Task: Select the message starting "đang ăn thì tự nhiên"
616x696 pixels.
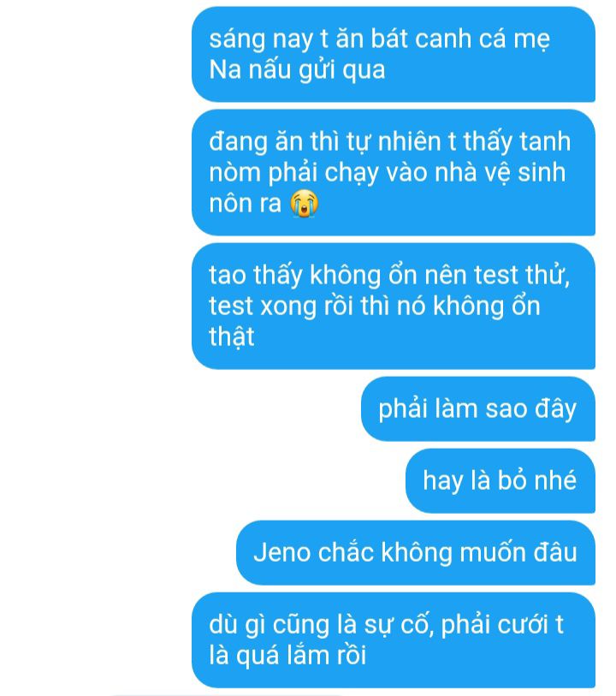Action: click(x=394, y=172)
